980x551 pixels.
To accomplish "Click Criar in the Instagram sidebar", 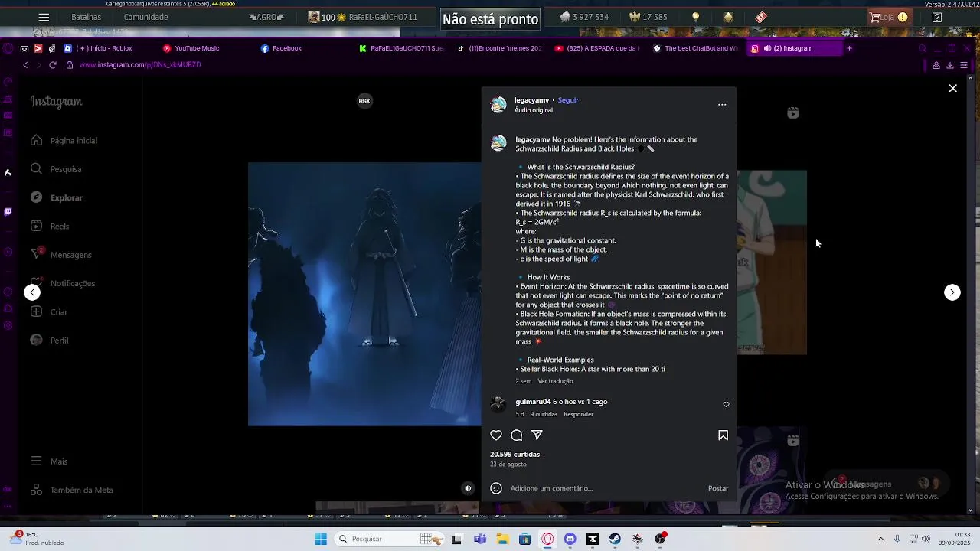I will (49, 312).
